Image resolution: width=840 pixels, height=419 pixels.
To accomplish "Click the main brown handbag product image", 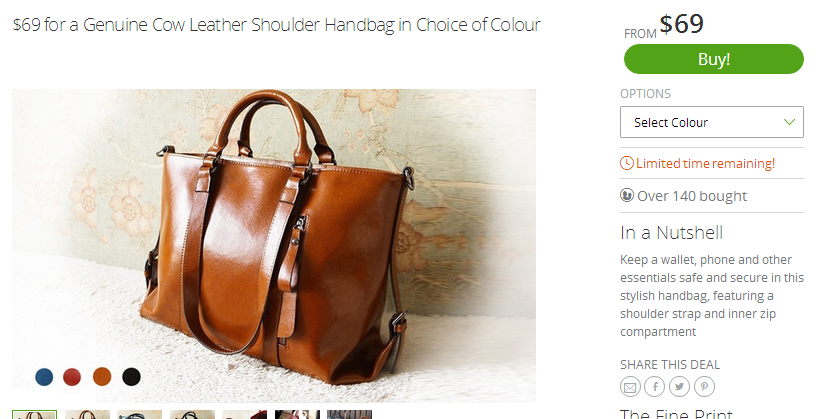I will click(274, 238).
